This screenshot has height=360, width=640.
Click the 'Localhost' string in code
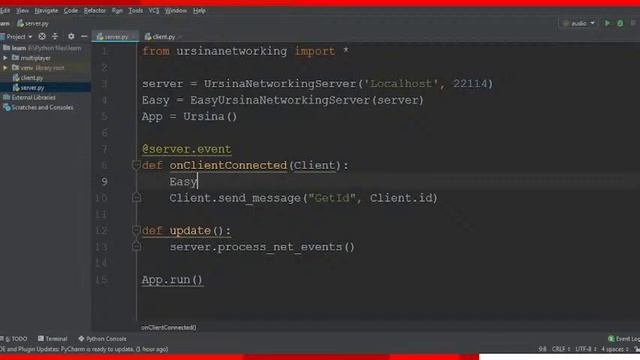400,84
